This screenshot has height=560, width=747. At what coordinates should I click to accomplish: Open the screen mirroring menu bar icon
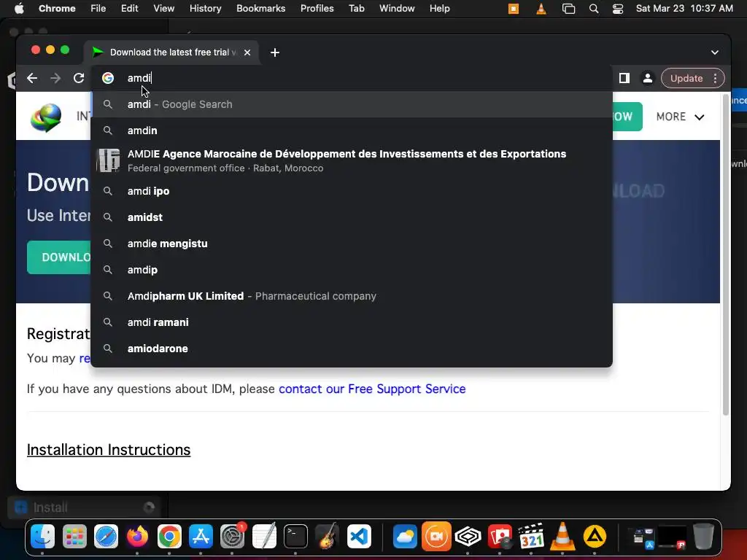pos(568,9)
